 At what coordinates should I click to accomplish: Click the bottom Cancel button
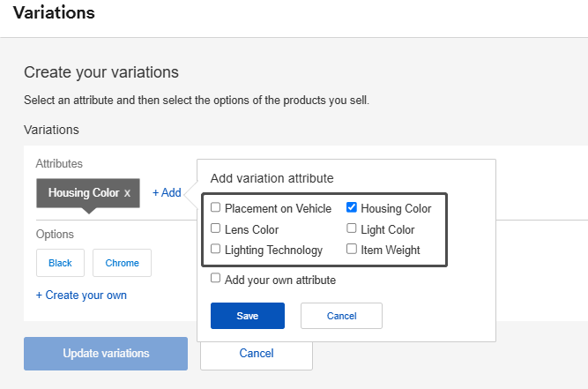coord(256,354)
